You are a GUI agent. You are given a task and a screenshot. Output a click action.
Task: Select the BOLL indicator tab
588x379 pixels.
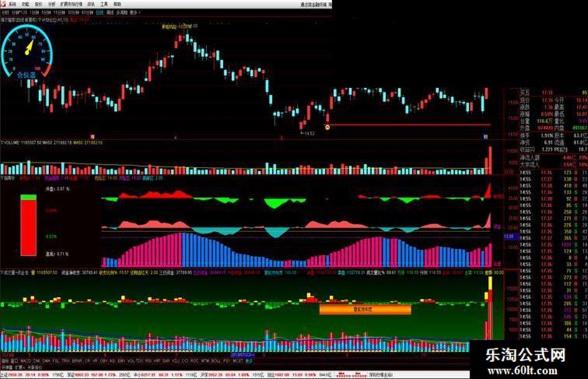click(x=216, y=361)
